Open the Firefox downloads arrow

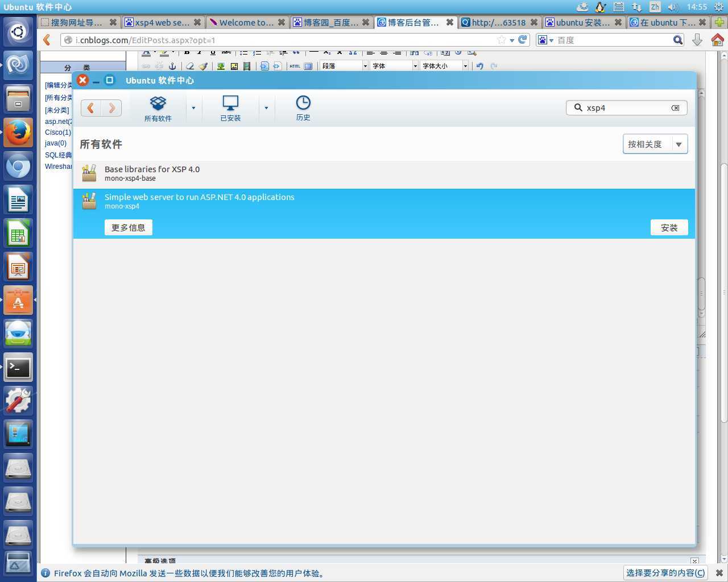pos(697,40)
